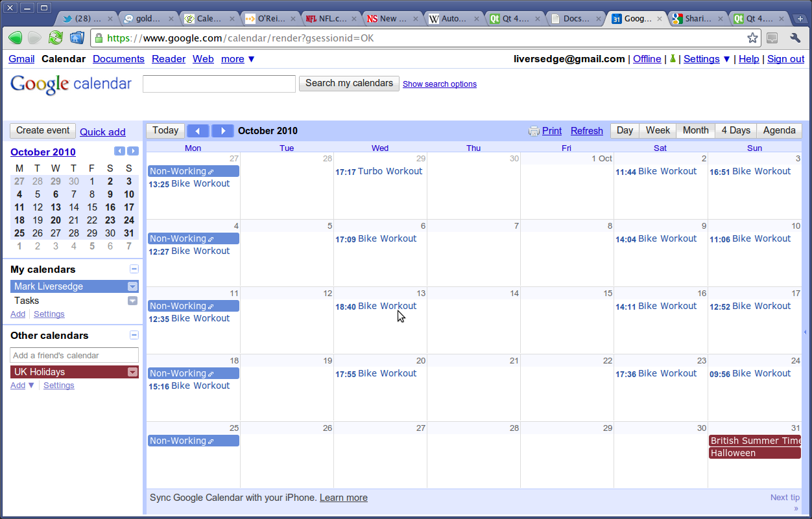The height and width of the screenshot is (519, 812).
Task: Close the Docs... browser tab
Action: click(598, 19)
